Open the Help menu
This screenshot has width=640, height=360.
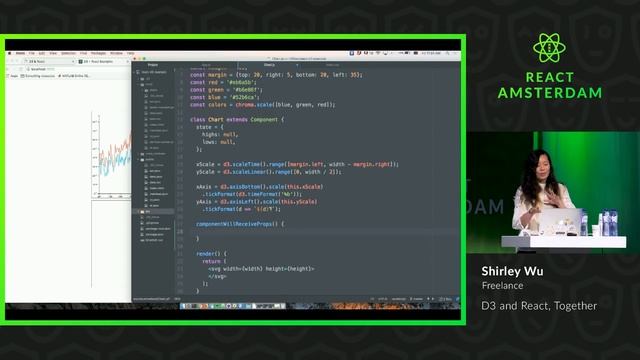point(130,53)
